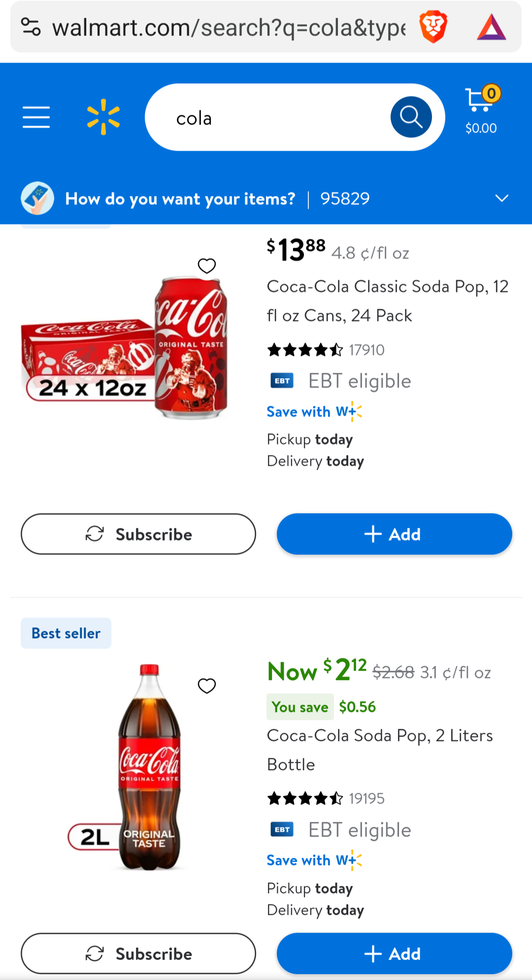Open Coca-Cola Classic Soda Pop 24 Pack title
The height and width of the screenshot is (980, 532).
387,300
